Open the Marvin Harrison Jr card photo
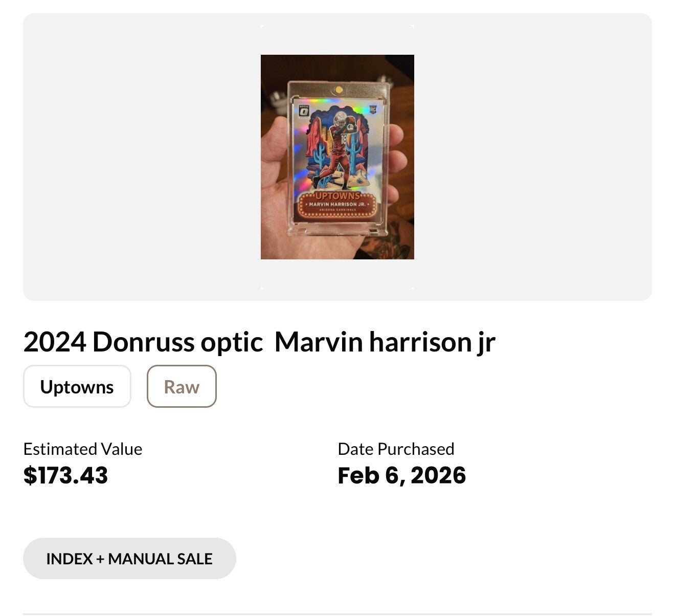675x616 pixels. [x=337, y=157]
